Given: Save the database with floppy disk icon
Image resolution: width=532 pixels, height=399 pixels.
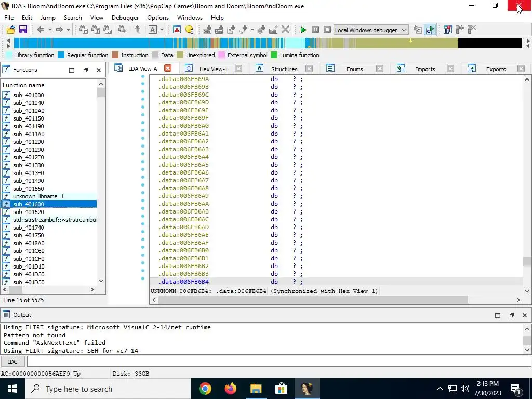Looking at the screenshot, I should point(23,30).
